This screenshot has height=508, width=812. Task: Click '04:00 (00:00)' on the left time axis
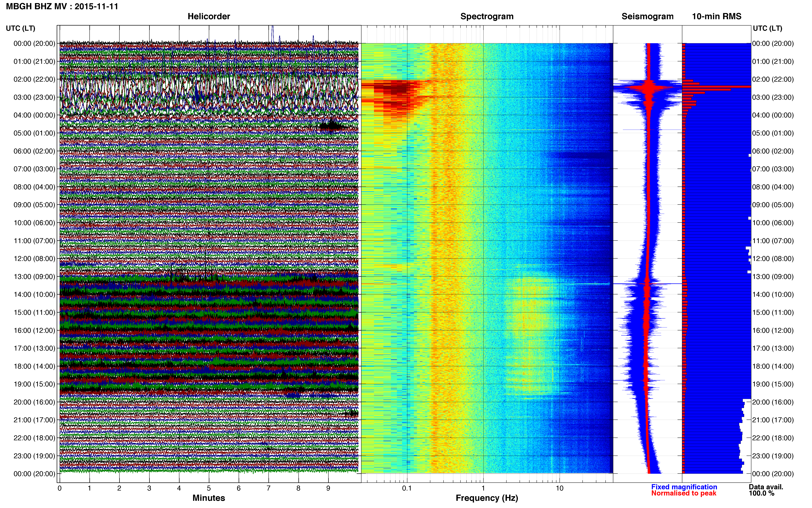coord(34,115)
